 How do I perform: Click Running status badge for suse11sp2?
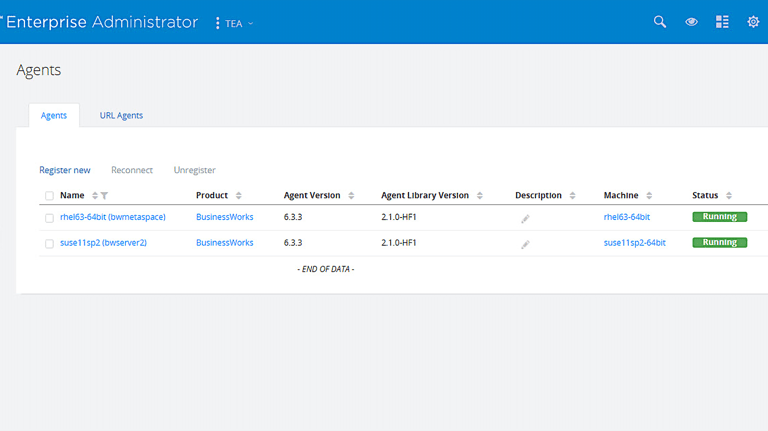coord(720,242)
